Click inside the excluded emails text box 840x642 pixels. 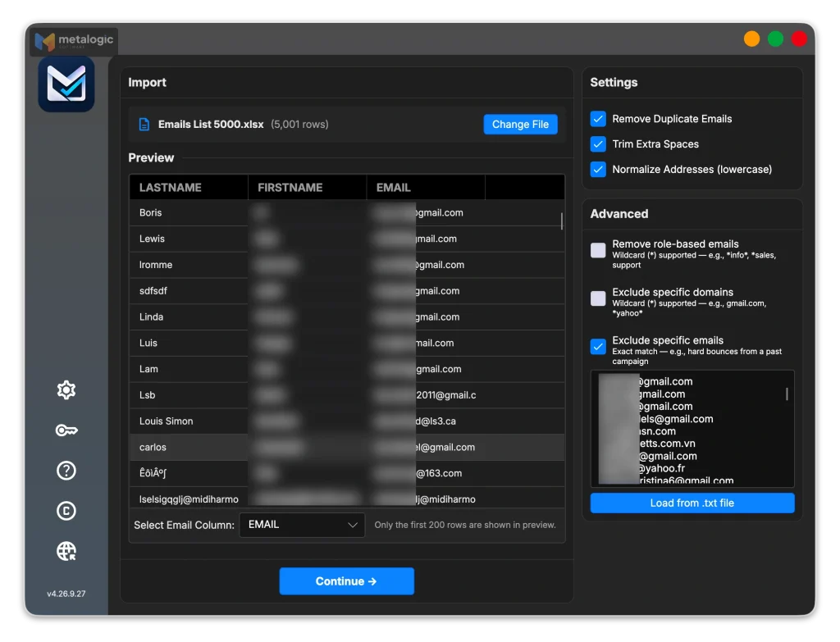pyautogui.click(x=692, y=428)
